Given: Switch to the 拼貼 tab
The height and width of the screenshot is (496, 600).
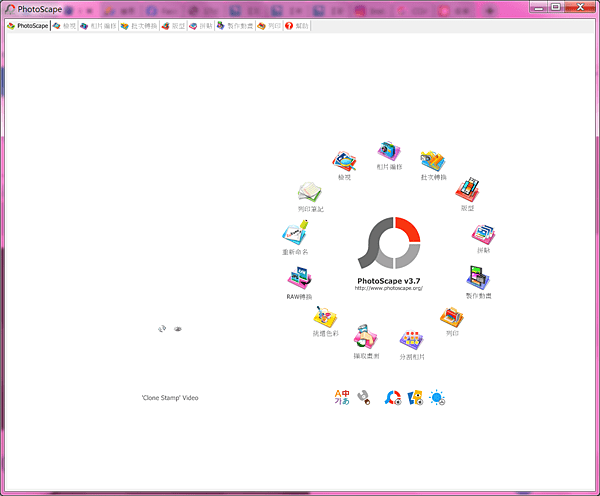Looking at the screenshot, I should point(201,26).
